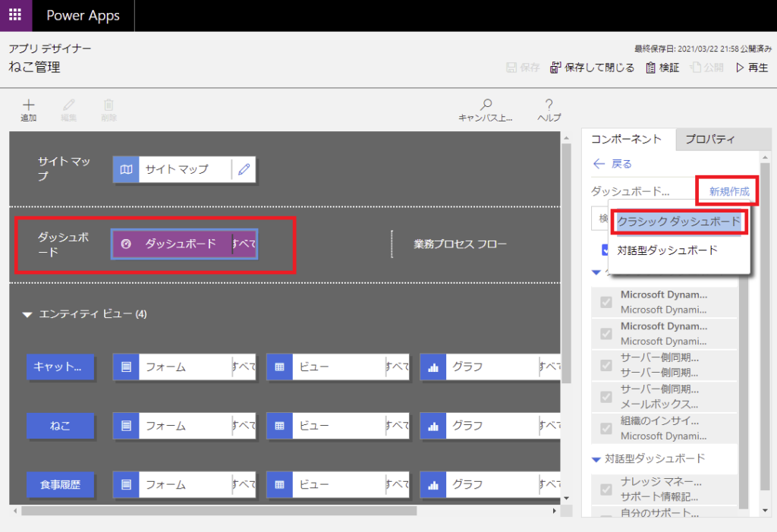Click the フォーム icon in the ねこ row
Viewport: 777px width, 532px height.
tap(127, 426)
